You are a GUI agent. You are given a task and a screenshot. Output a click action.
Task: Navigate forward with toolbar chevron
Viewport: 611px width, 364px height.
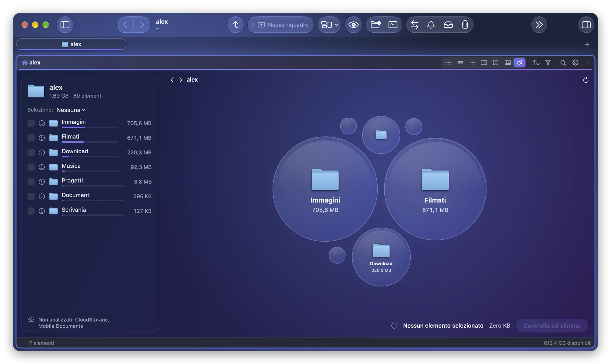click(142, 25)
